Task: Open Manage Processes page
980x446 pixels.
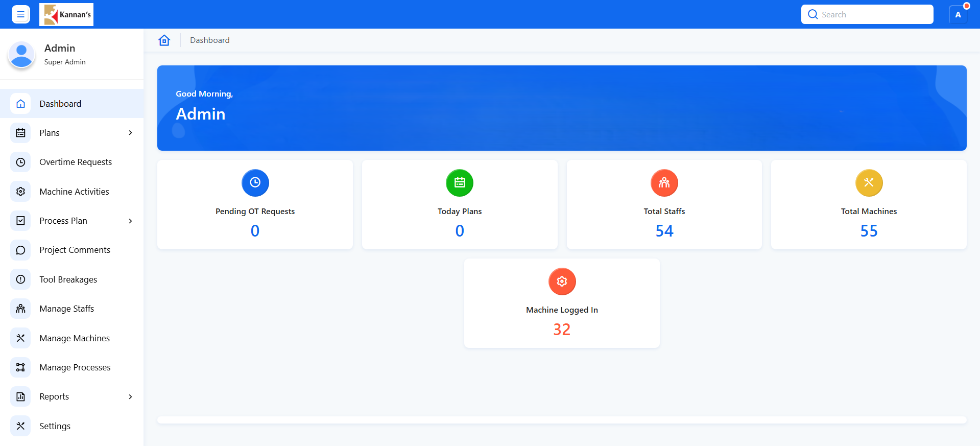Action: click(71, 367)
